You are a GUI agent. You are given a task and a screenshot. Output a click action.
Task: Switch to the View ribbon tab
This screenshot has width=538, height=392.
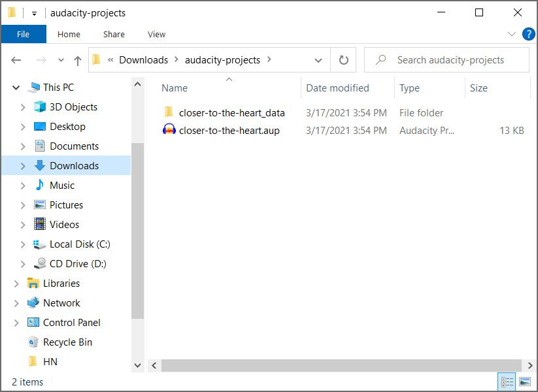[156, 34]
